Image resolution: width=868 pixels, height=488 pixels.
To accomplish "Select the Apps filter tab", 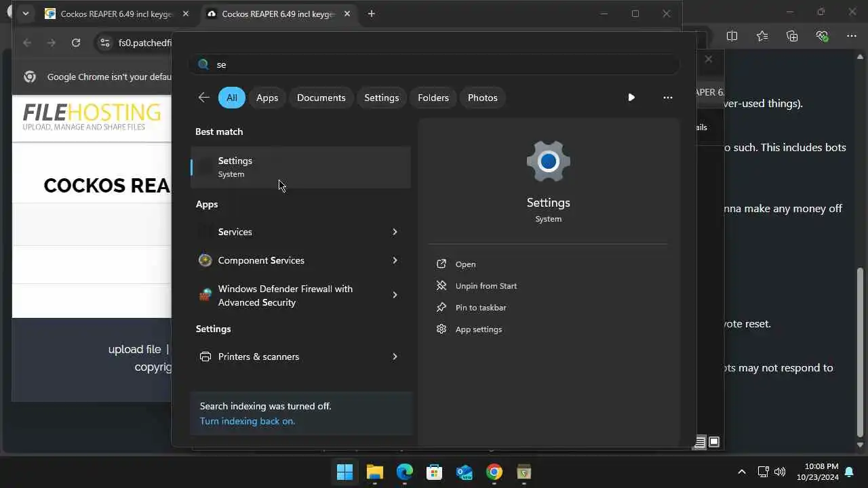I will pos(267,98).
